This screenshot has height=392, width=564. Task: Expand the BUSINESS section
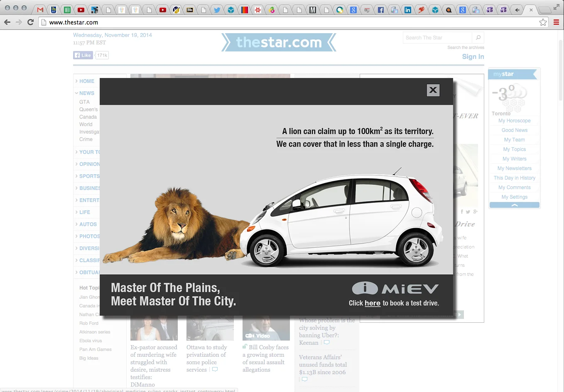click(88, 188)
